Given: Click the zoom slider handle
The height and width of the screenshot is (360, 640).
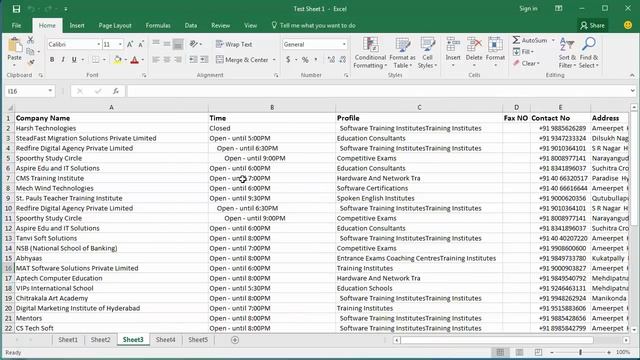Looking at the screenshot, I should pyautogui.click(x=580, y=352).
